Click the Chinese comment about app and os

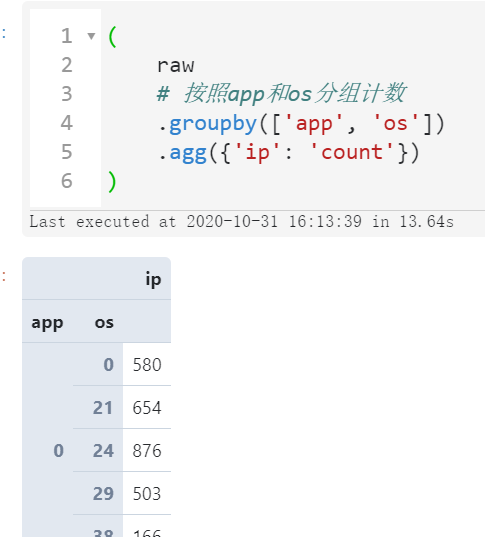click(282, 93)
